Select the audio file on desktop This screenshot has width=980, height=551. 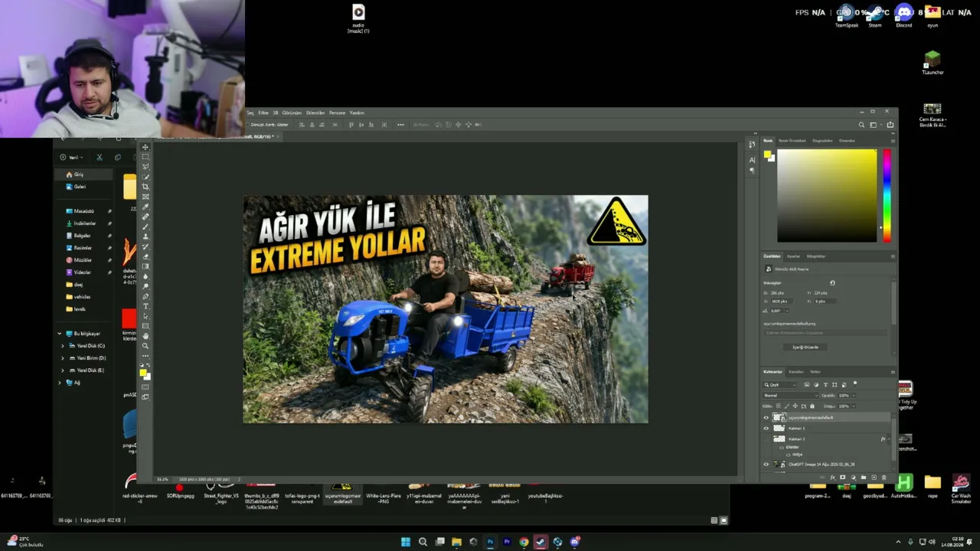coord(358,18)
